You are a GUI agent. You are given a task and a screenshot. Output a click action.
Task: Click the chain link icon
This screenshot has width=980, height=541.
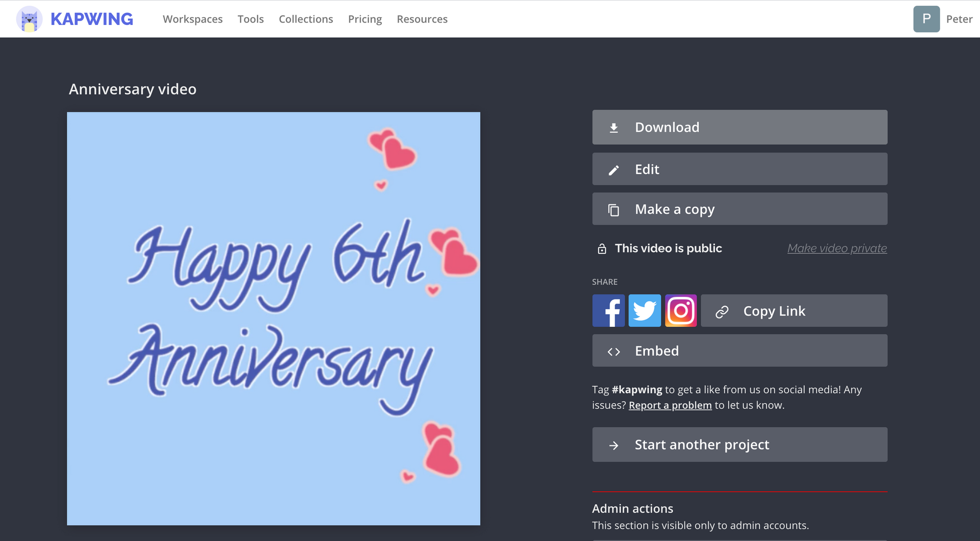click(x=722, y=312)
